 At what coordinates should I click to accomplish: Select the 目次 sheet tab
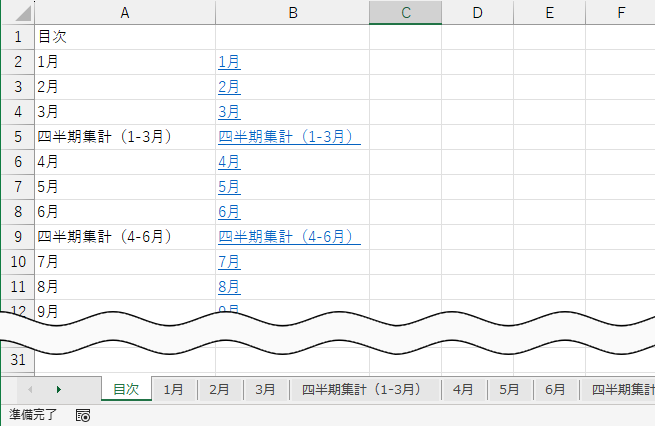[126, 389]
